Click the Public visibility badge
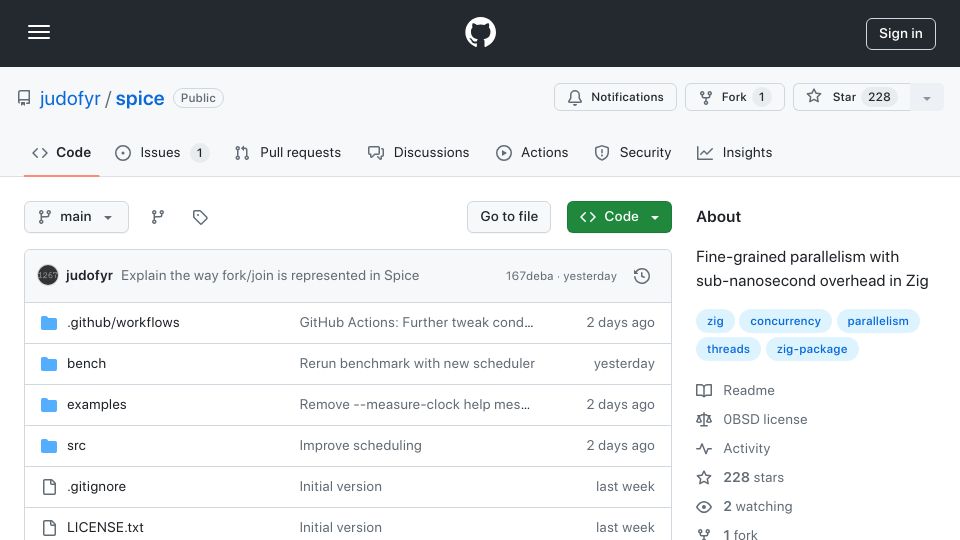 (198, 98)
